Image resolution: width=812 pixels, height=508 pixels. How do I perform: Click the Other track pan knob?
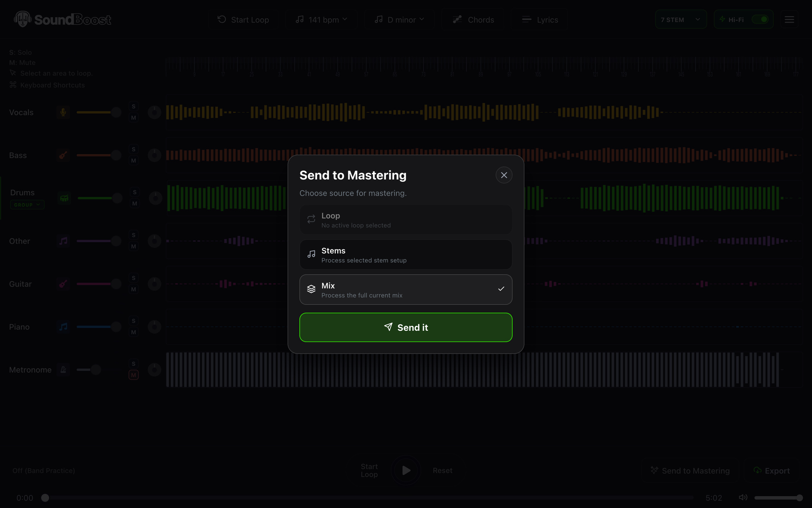(154, 241)
